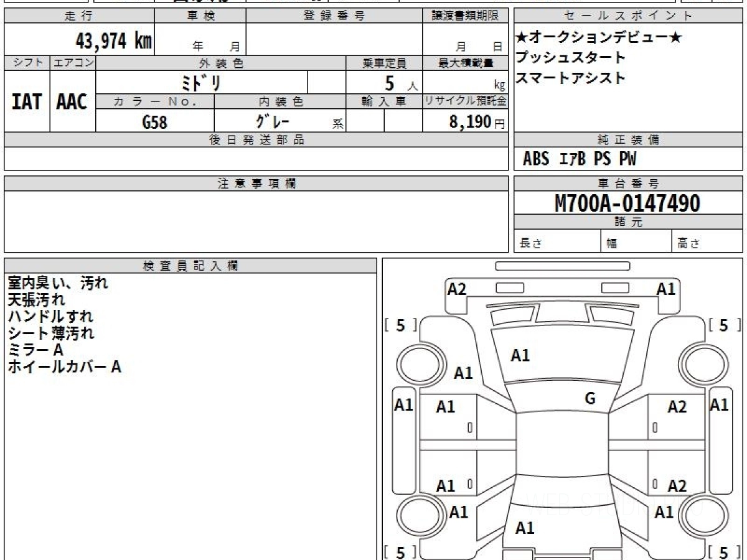Image resolution: width=747 pixels, height=560 pixels.
Task: Click the A2 mark on the front bumper
Action: (457, 289)
